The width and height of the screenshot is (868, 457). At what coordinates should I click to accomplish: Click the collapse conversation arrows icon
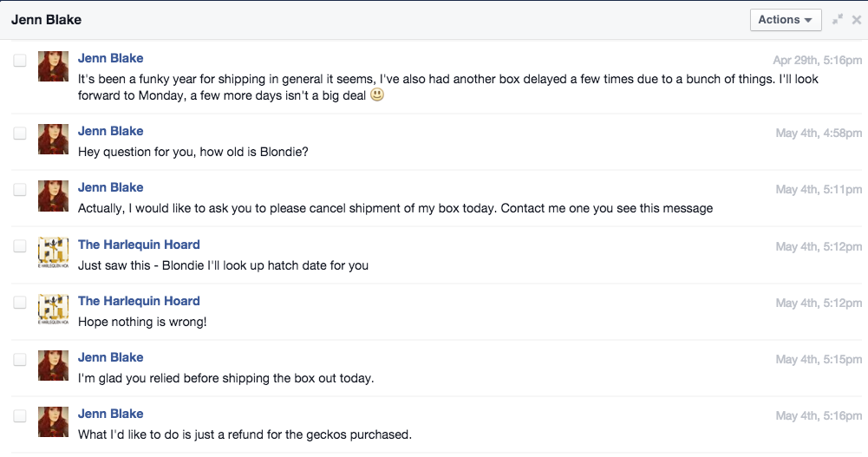click(838, 19)
